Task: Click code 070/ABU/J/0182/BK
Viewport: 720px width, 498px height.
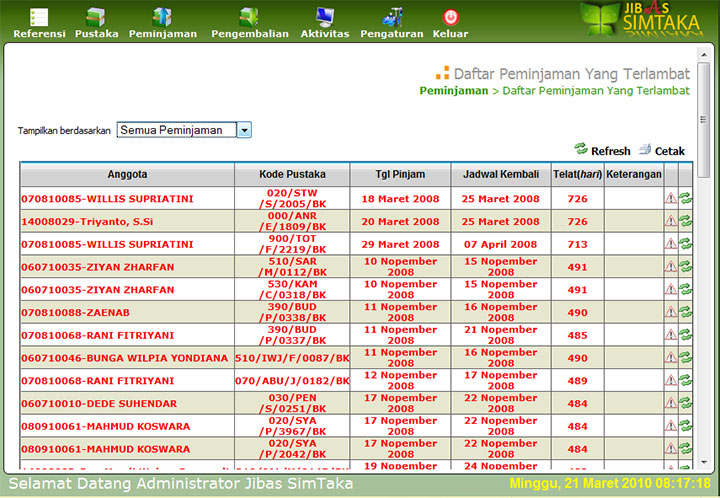Action: pos(292,380)
